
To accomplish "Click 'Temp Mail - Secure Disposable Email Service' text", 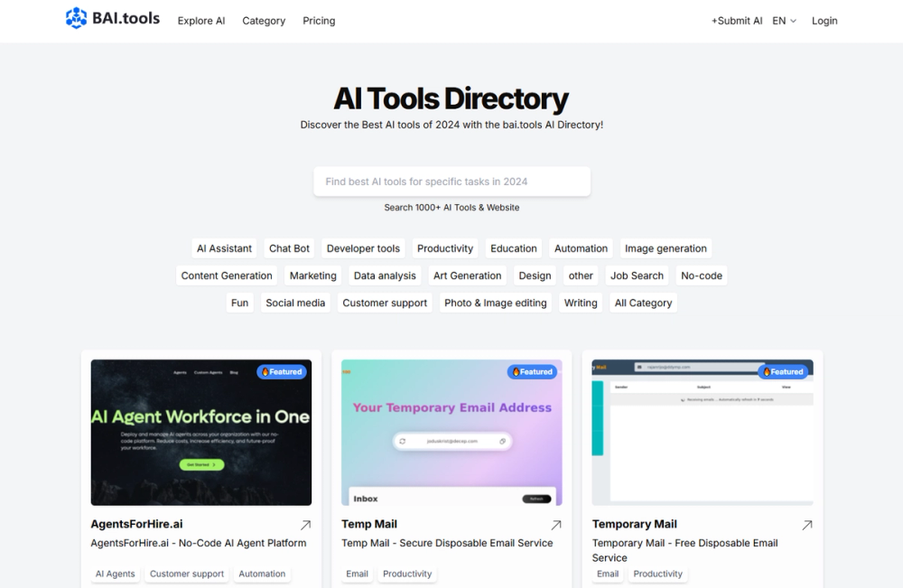I will [x=447, y=543].
